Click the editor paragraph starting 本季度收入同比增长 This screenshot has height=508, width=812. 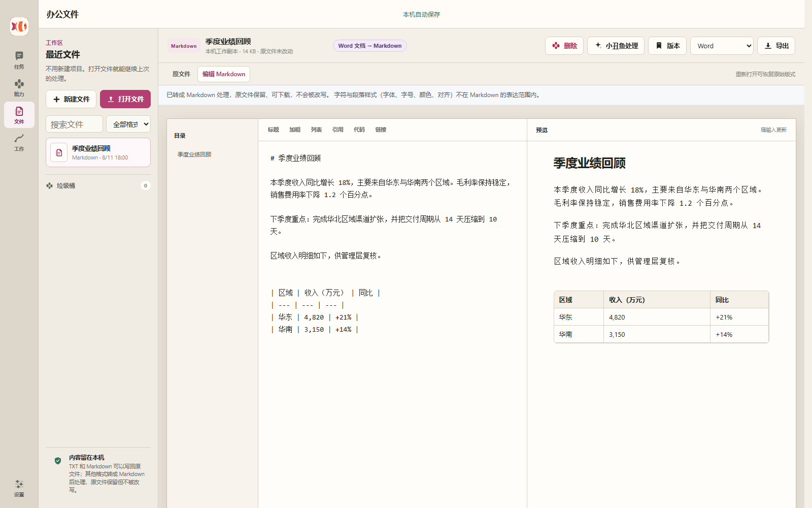tap(391, 188)
